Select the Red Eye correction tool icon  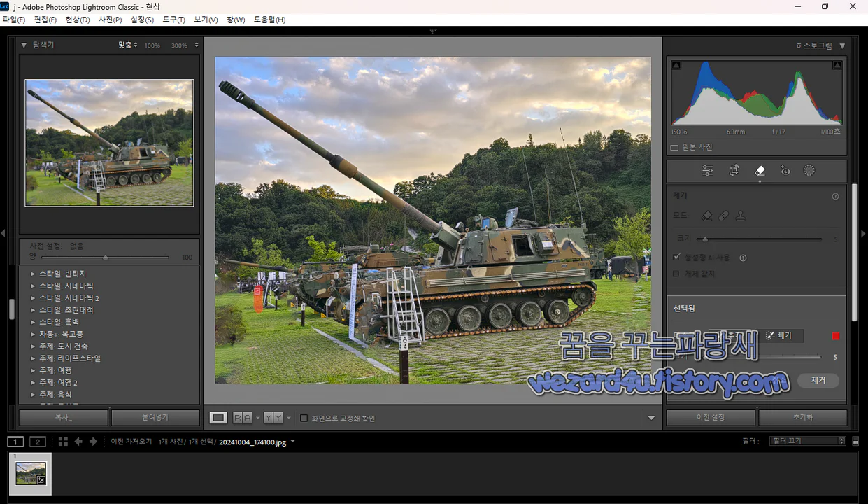785,171
